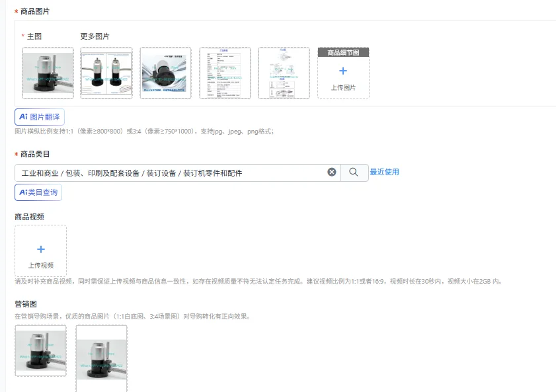
Task: Click the category search magnifier icon
Action: [354, 172]
